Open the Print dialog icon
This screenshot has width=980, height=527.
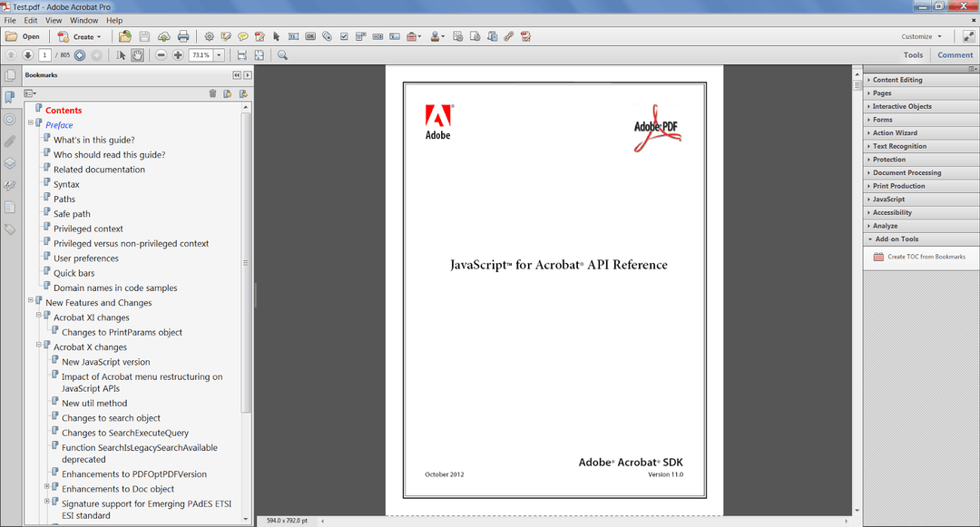click(x=183, y=36)
